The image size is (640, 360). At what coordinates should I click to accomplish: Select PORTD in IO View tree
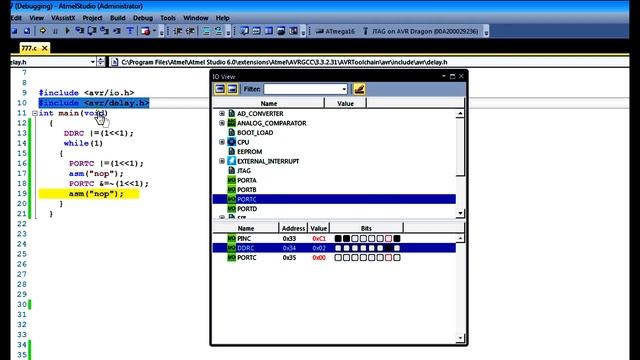point(247,209)
